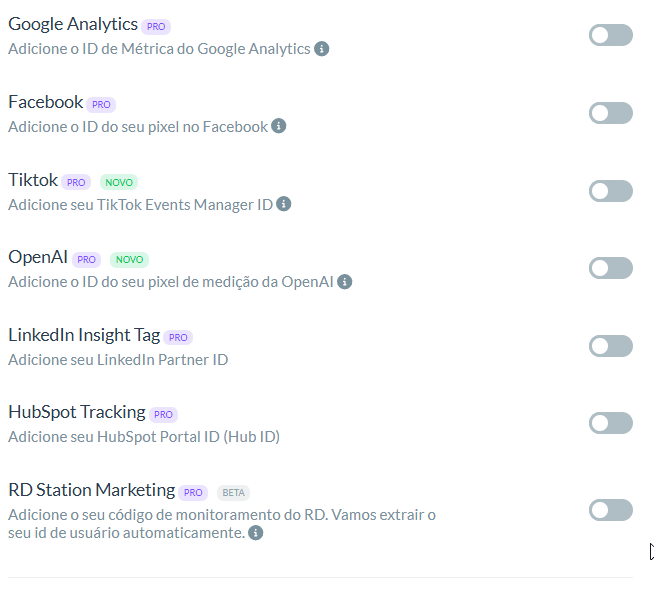The height and width of the screenshot is (596, 654).
Task: Toggle the Tiktok integration switch
Action: (x=611, y=191)
